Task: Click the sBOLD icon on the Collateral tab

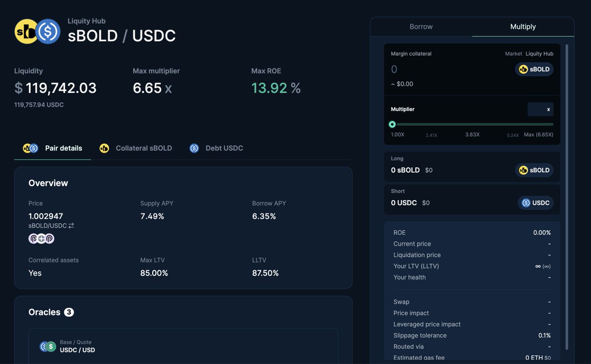Action: 104,148
